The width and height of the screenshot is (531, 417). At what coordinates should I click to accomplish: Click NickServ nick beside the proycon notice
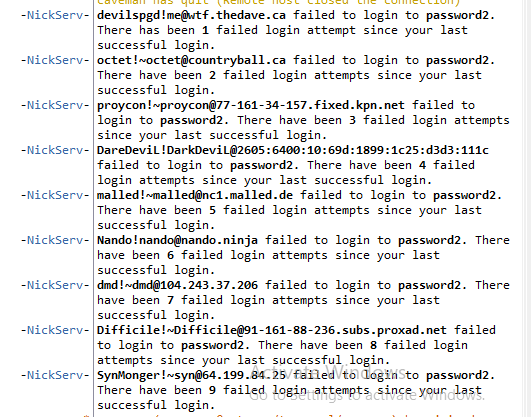tap(55, 105)
